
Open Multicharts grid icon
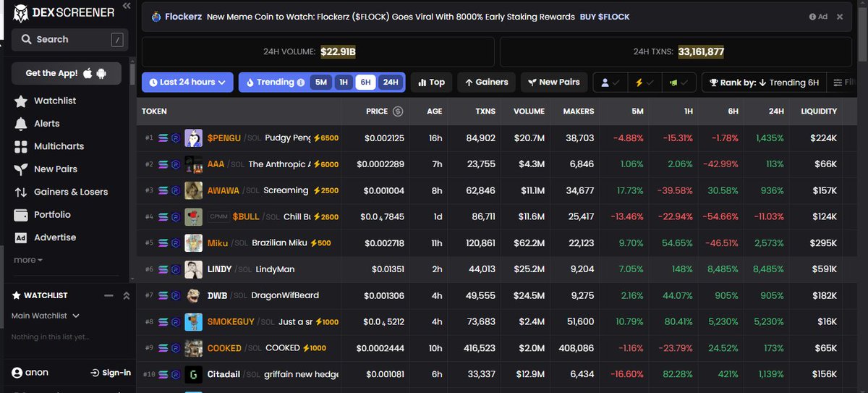click(20, 146)
